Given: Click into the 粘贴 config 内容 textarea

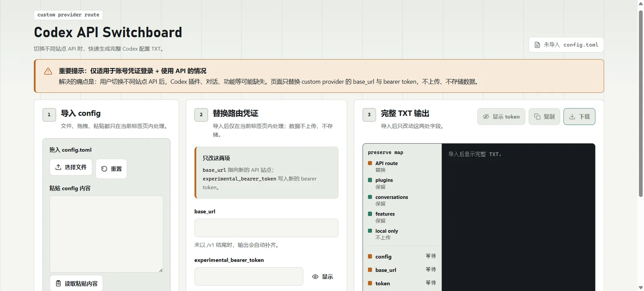Looking at the screenshot, I should click(x=106, y=234).
